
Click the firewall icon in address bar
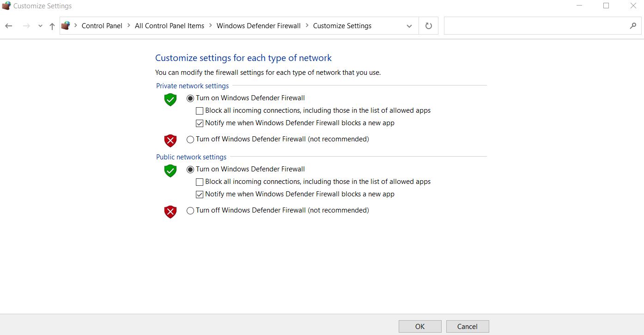pos(66,26)
